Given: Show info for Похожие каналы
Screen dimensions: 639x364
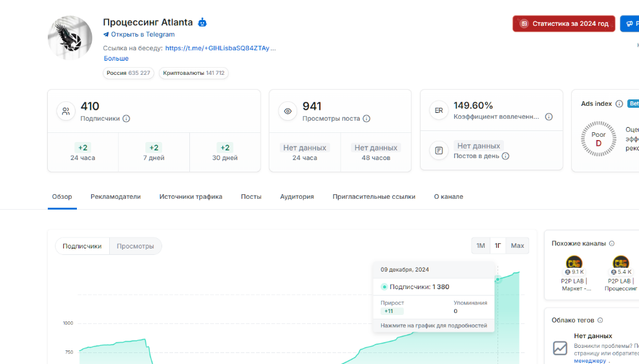Looking at the screenshot, I should 612,243.
